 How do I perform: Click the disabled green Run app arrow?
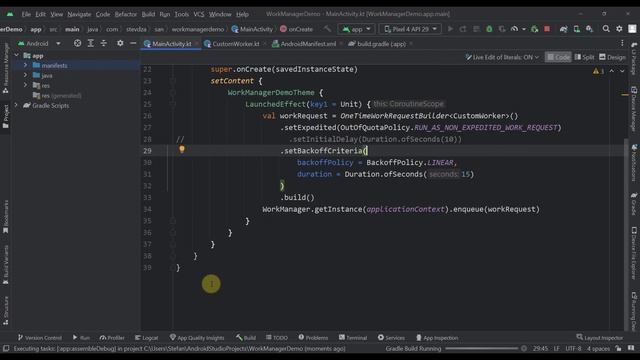(450, 29)
